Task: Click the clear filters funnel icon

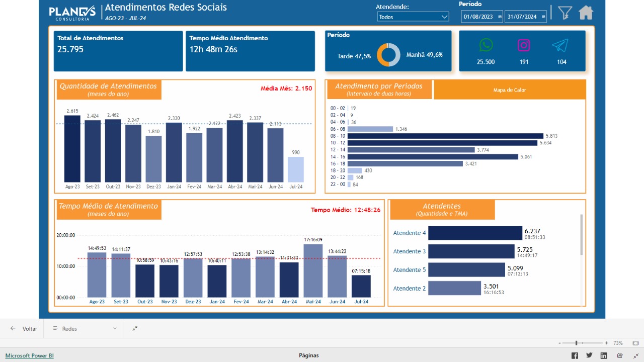Action: 565,13
